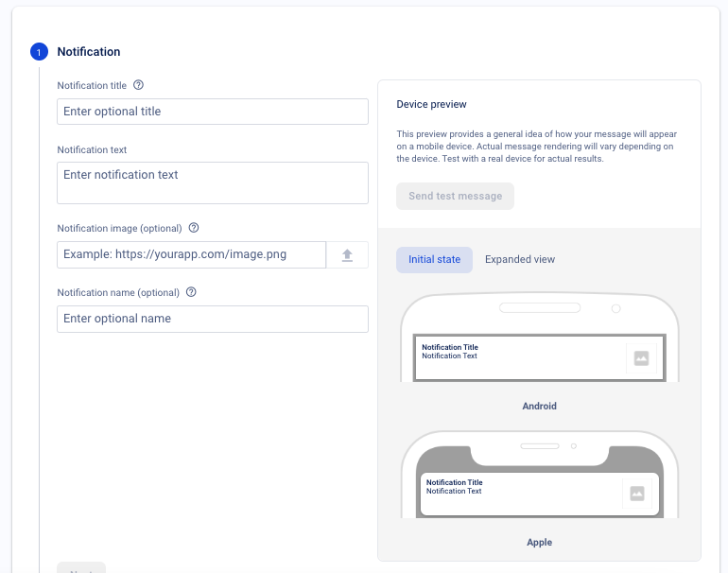The width and height of the screenshot is (728, 573).
Task: Click the step 1 circle icon
Action: pos(38,52)
